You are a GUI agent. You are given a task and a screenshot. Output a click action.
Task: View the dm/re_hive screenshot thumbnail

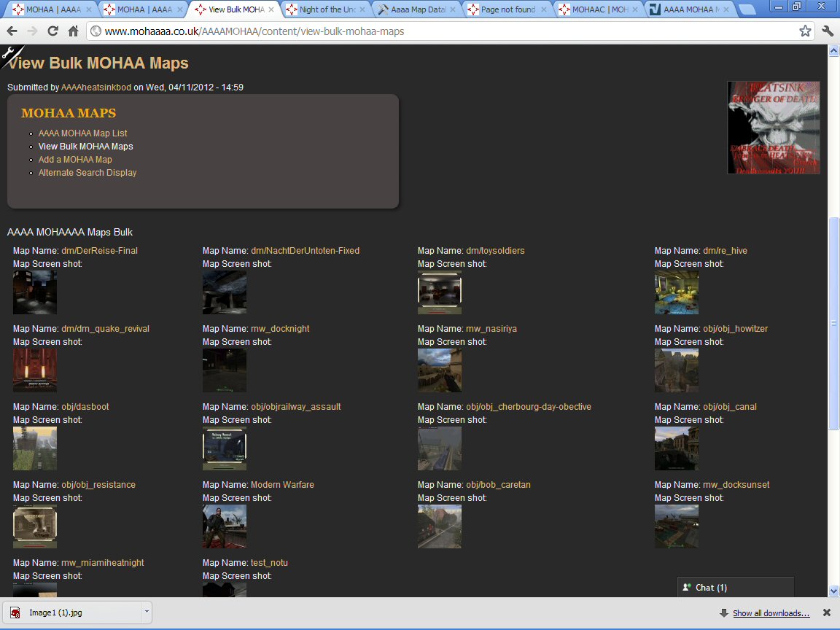[676, 292]
